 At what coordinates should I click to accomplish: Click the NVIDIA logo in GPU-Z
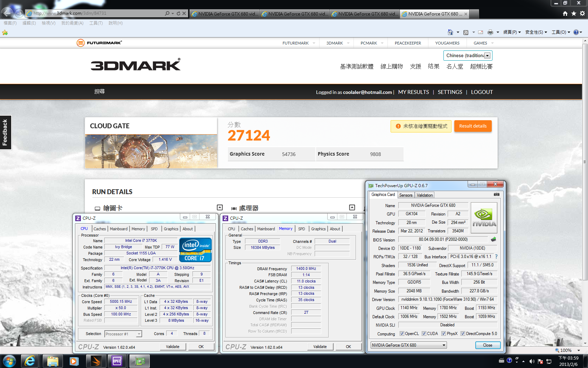484,218
